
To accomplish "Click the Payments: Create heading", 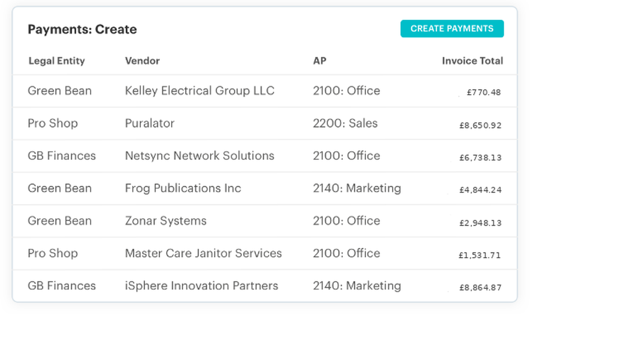I will pos(82,29).
